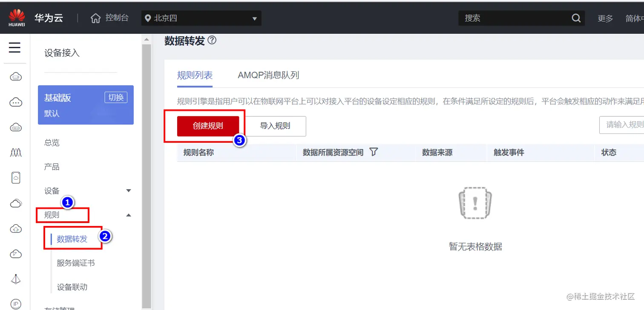Click the location pin in region selector
Screen dimensions: 644x310
(x=148, y=18)
